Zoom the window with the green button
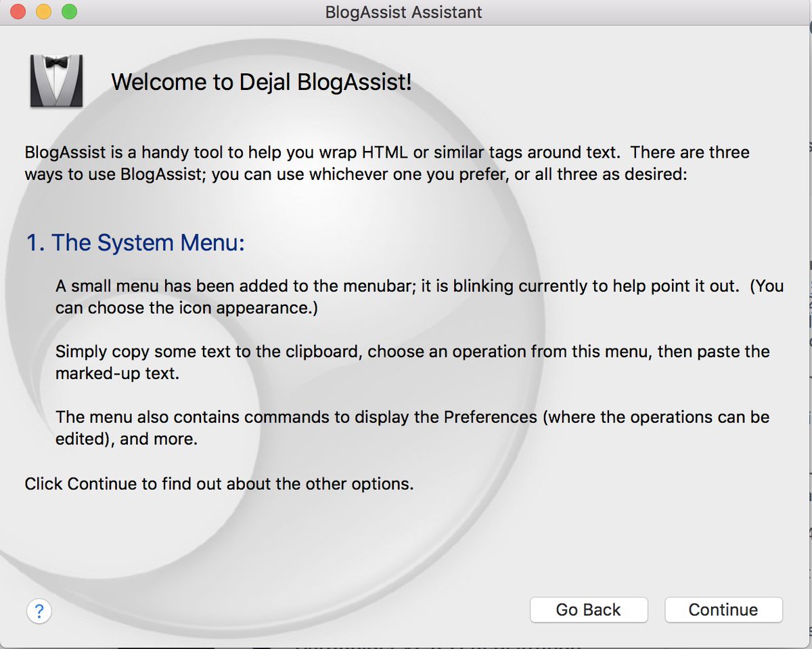 (69, 12)
